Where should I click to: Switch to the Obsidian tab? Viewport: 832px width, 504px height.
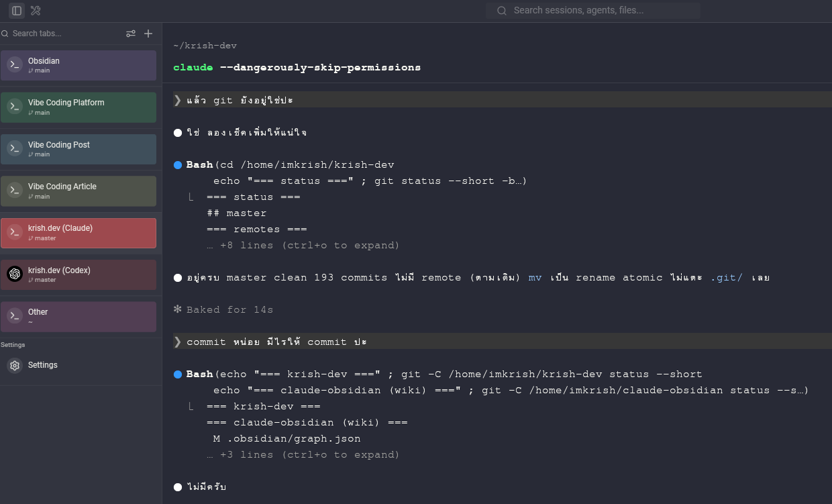[79, 65]
